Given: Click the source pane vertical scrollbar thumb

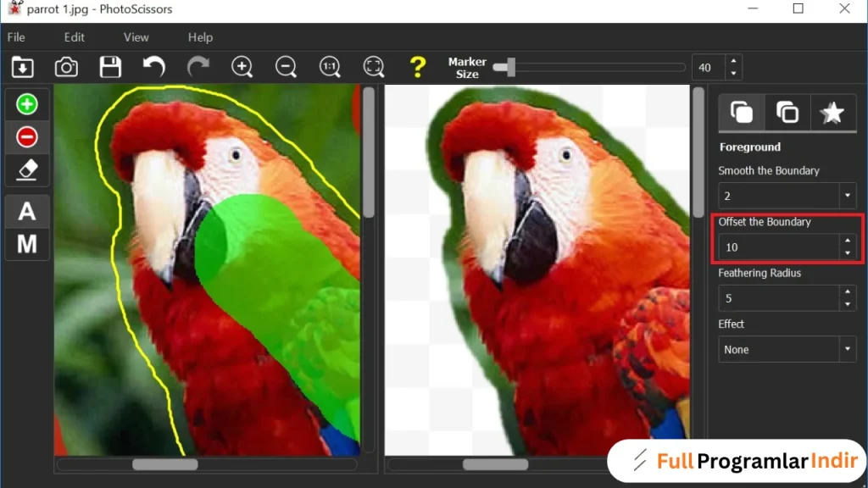Looking at the screenshot, I should (369, 153).
